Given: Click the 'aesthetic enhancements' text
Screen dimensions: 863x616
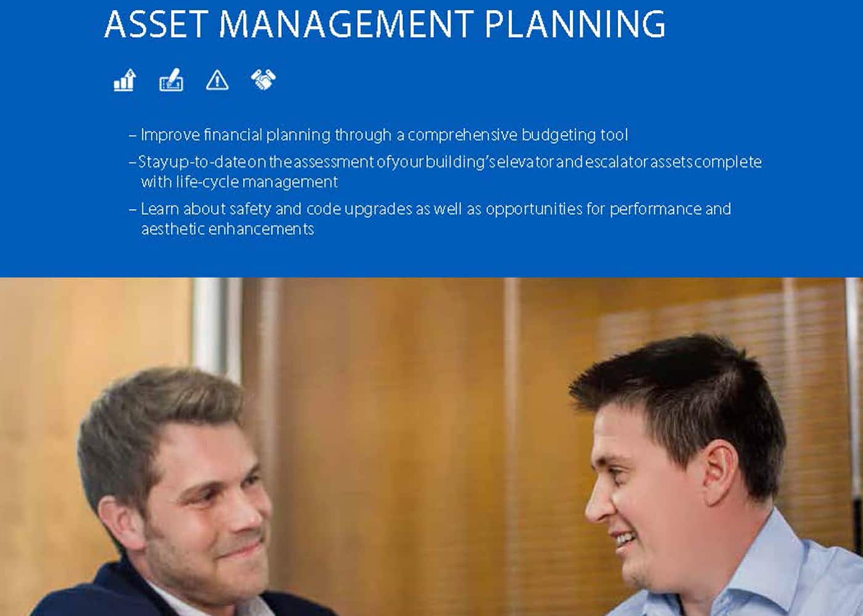Looking at the screenshot, I should 227,229.
